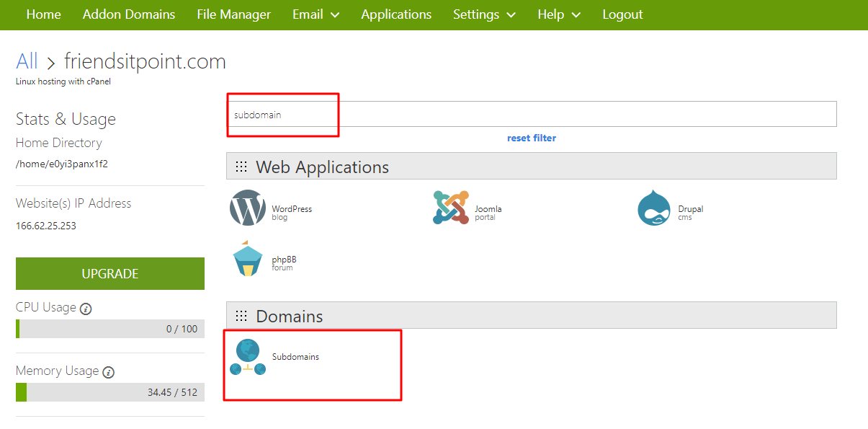
Task: Click the search filter field containing subdomain
Action: [x=532, y=114]
